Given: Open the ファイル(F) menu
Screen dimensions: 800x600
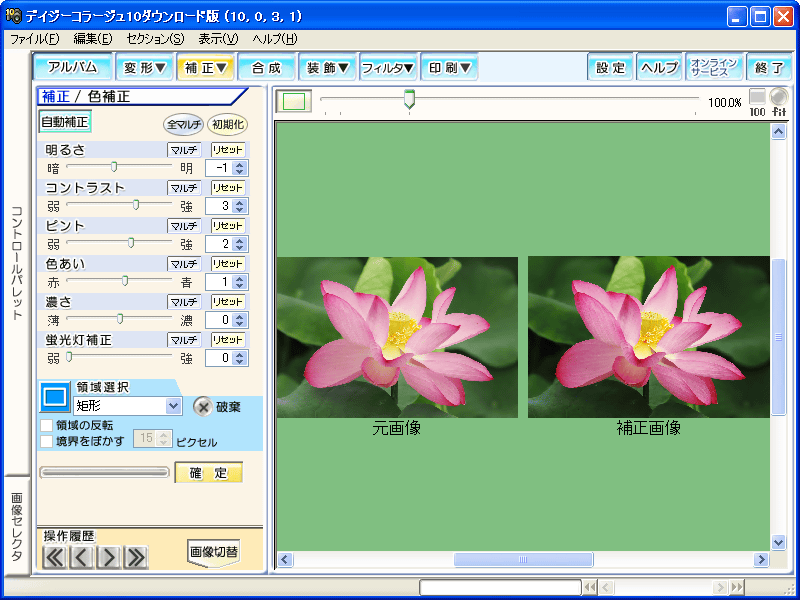Looking at the screenshot, I should (x=34, y=39).
